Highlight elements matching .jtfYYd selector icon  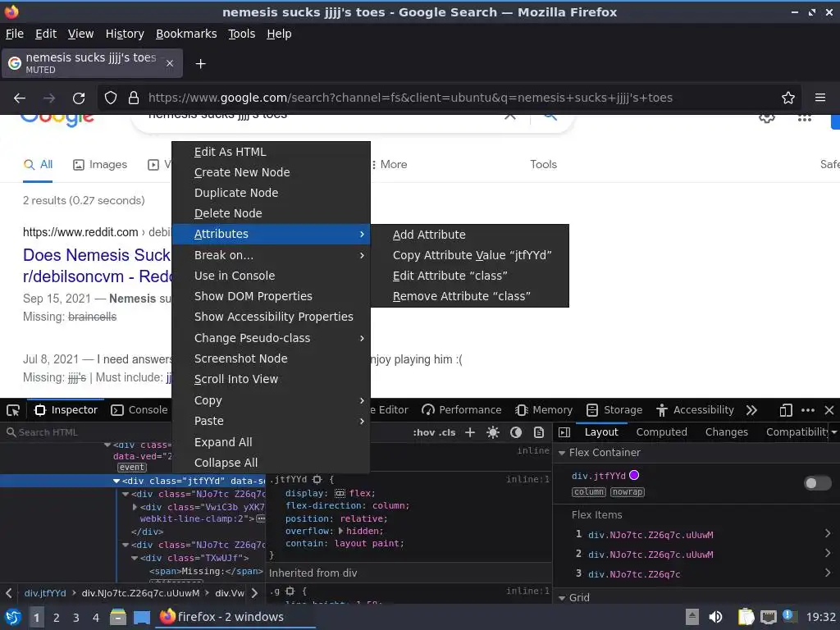coord(317,479)
